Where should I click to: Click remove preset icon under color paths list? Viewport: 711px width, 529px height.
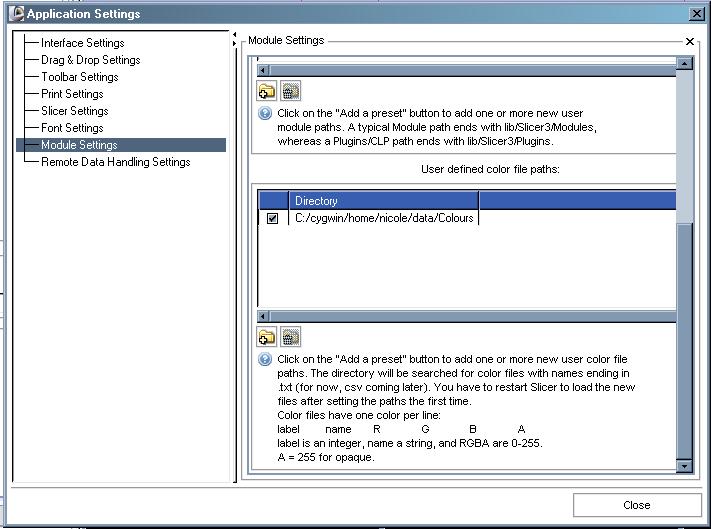coord(290,337)
